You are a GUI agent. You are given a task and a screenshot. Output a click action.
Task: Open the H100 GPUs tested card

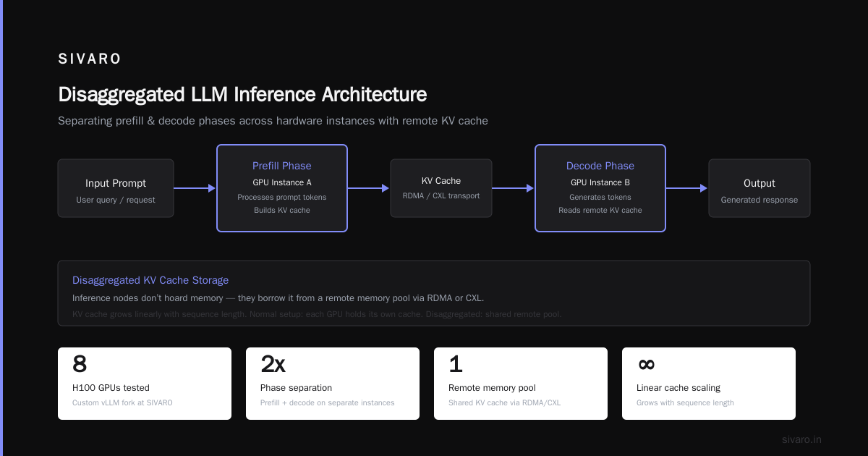click(145, 384)
